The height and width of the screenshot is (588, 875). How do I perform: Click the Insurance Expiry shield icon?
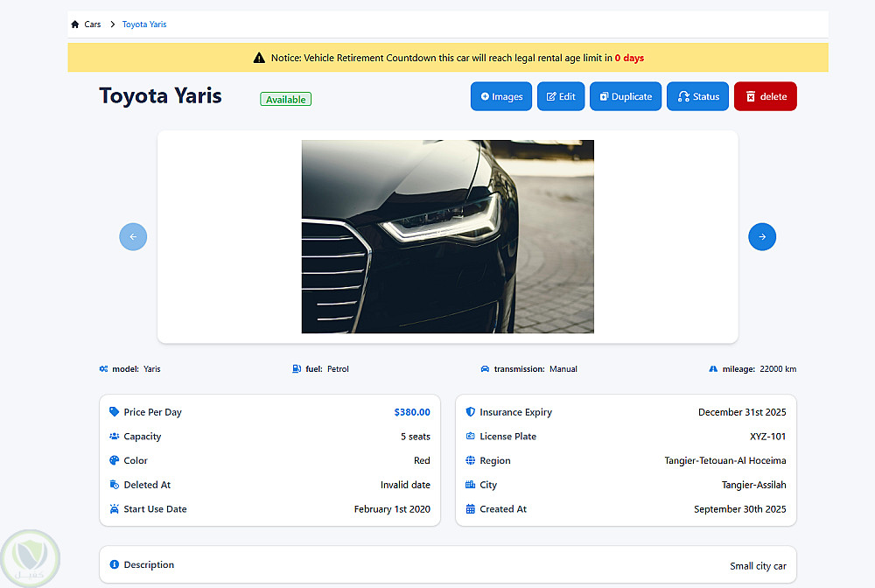[x=471, y=412]
